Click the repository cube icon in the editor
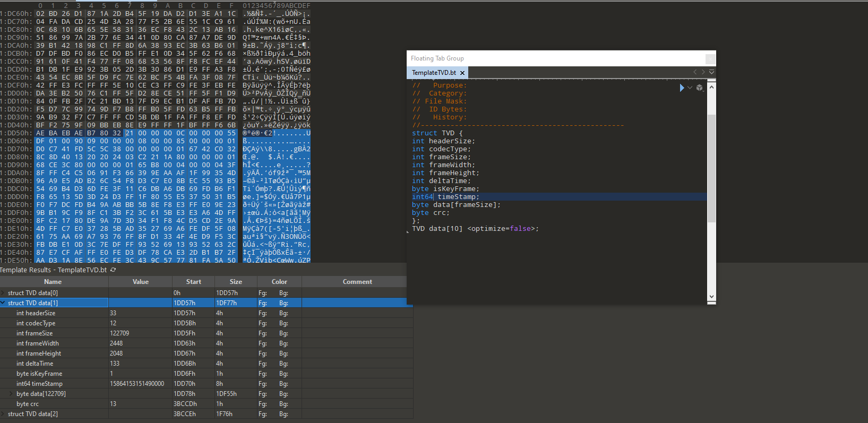Viewport: 868px width, 423px height. [700, 88]
